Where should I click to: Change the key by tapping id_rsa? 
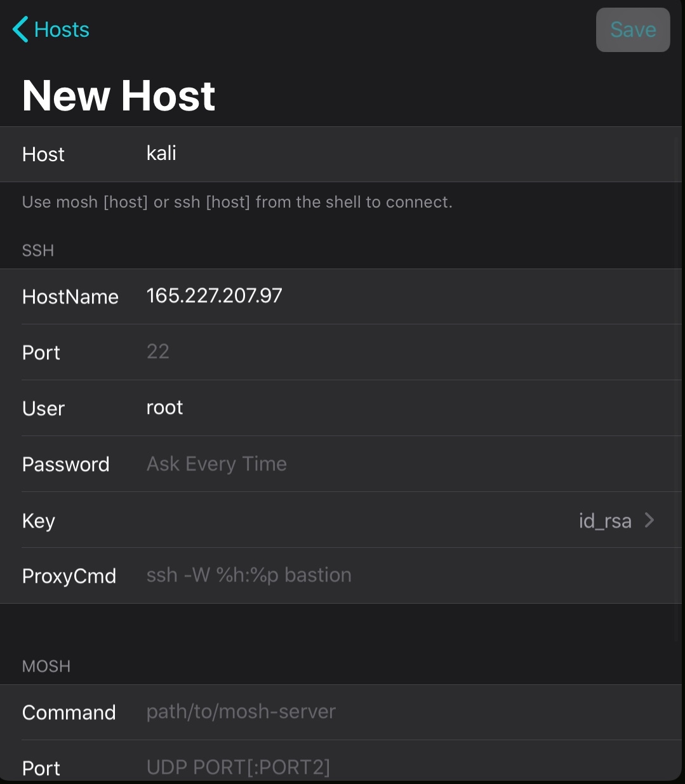(x=604, y=520)
